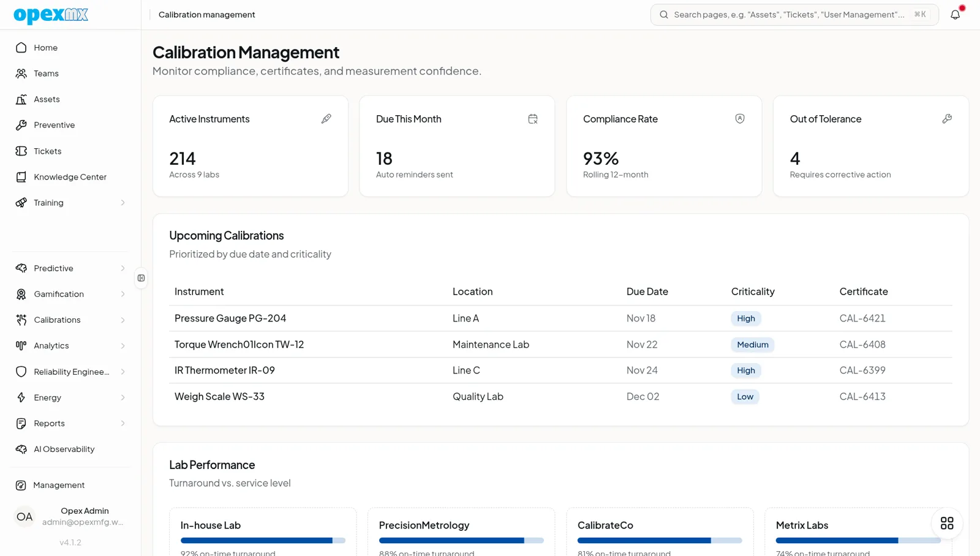
Task: Click the Energy lightning icon
Action: pyautogui.click(x=21, y=397)
